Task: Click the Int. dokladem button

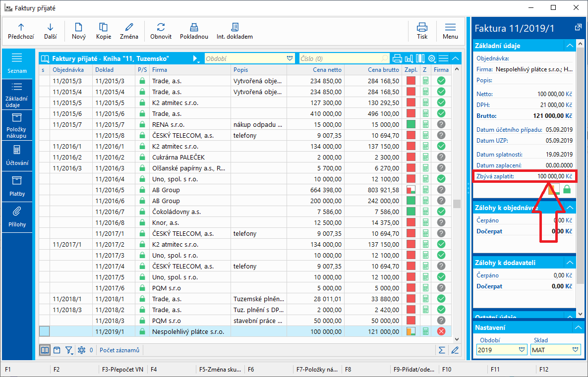Action: (235, 28)
